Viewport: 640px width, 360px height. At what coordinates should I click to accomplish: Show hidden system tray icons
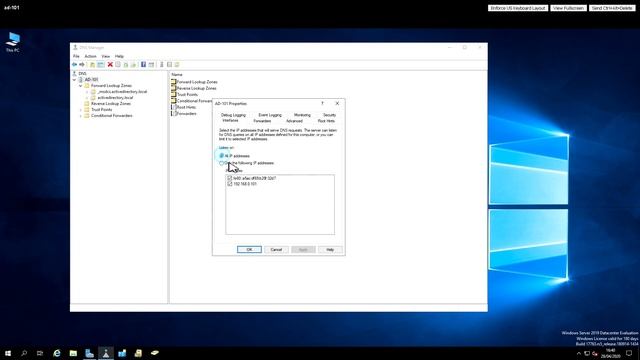[578, 353]
